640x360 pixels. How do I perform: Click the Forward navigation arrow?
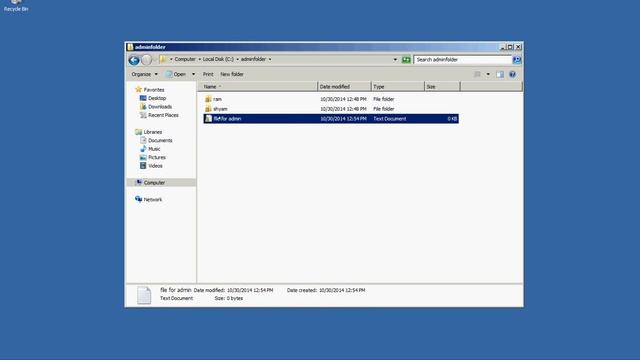(x=147, y=60)
